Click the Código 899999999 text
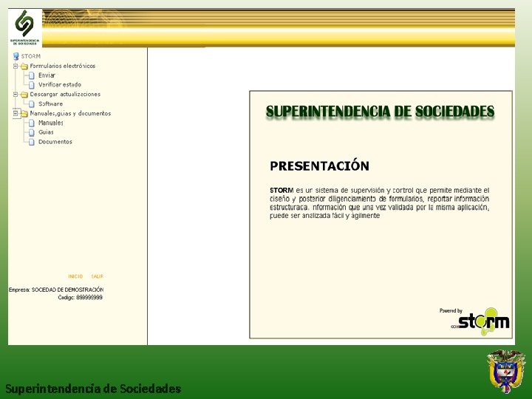 tap(80, 298)
